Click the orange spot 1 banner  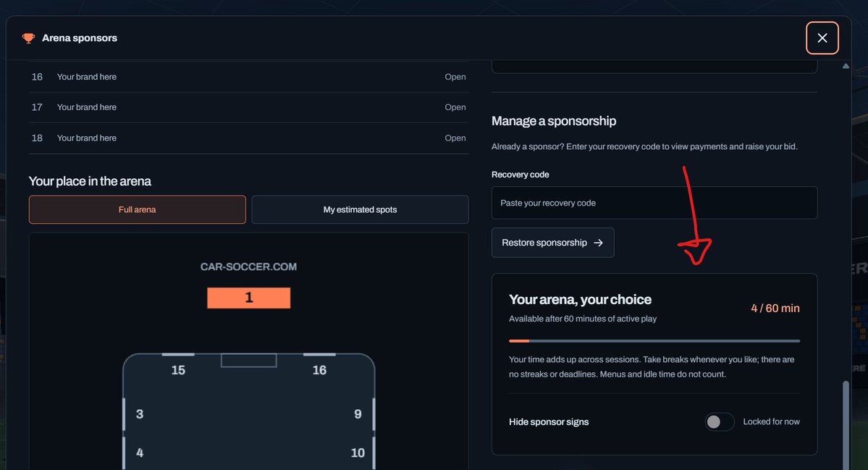coord(248,298)
